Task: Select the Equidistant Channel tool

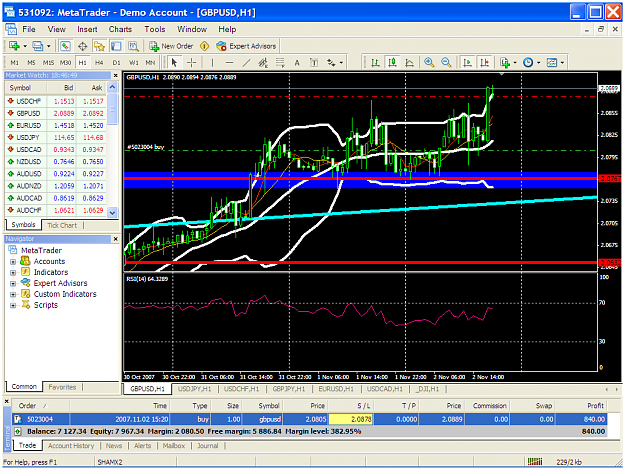Action: coord(263,63)
